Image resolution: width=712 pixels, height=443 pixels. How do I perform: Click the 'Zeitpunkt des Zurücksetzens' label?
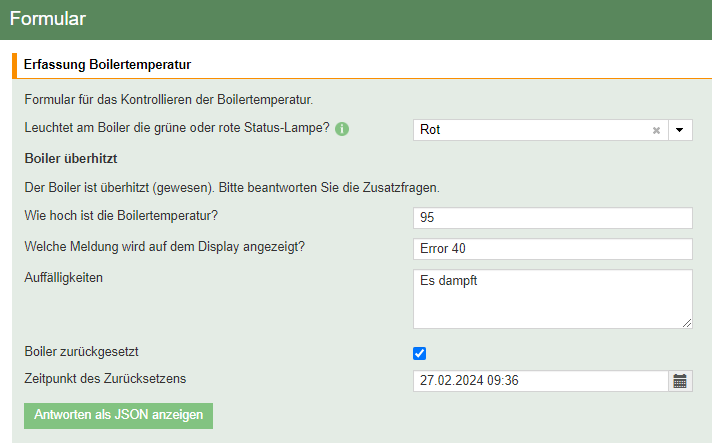[105, 377]
